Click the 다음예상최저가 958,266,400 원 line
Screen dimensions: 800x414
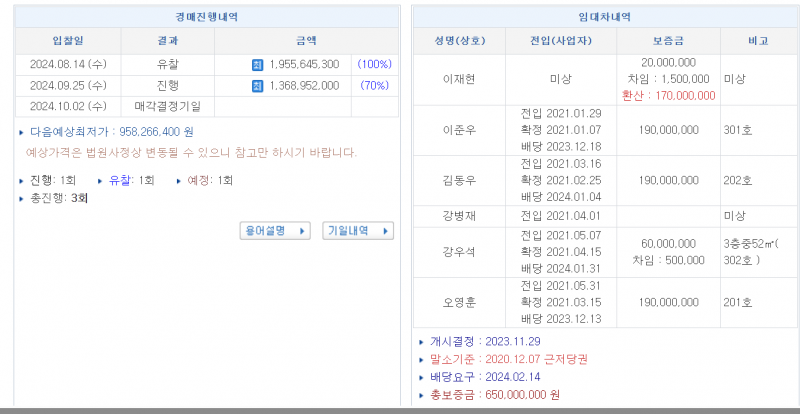(111, 131)
